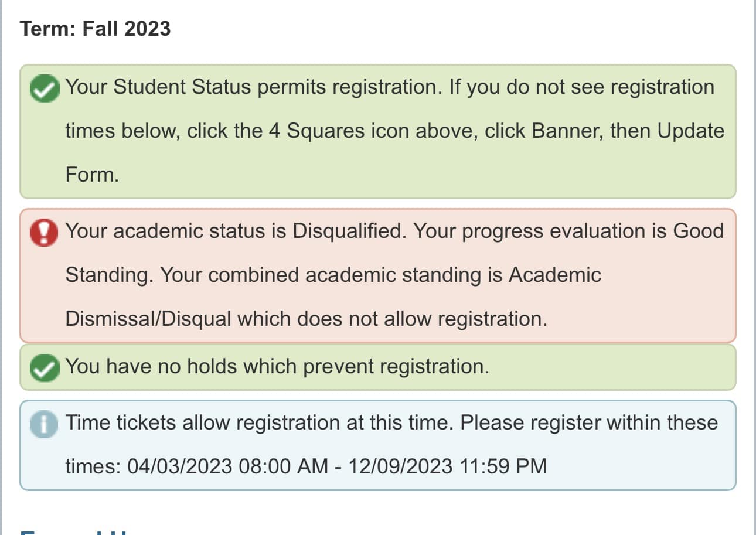Viewport: 756px width, 535px height.
Task: Click the end time 12/09/2023 11:59 PM
Action: (x=448, y=466)
